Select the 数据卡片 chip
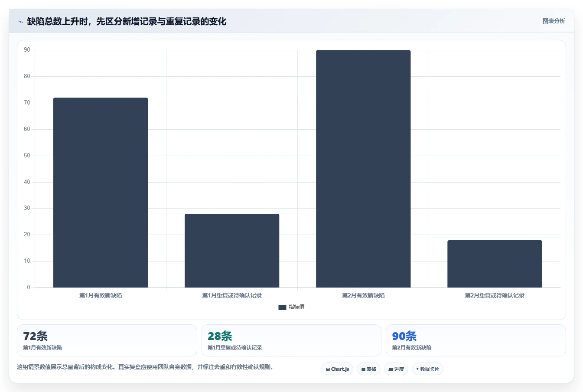 coord(428,369)
